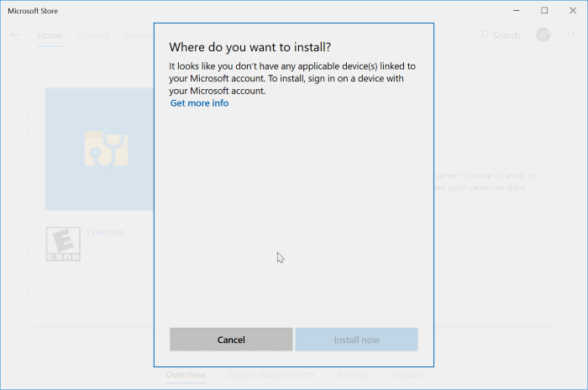
Task: Click the EVERYONE rating link
Action: point(106,233)
